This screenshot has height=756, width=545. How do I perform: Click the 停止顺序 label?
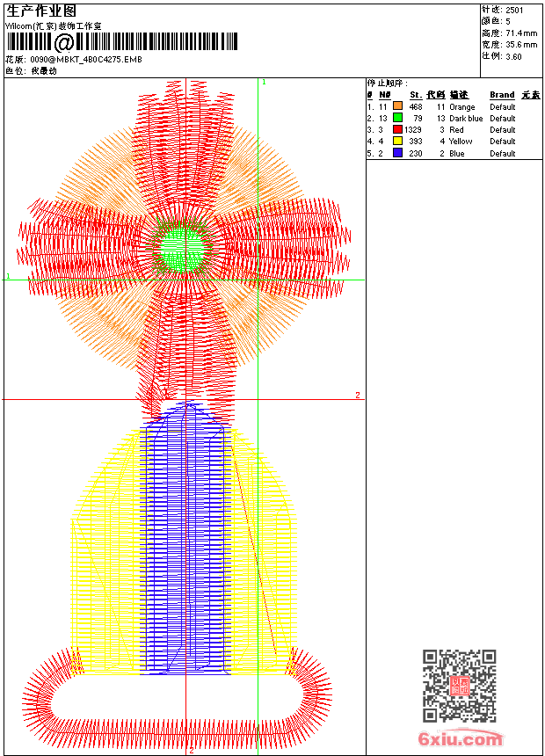coord(387,83)
